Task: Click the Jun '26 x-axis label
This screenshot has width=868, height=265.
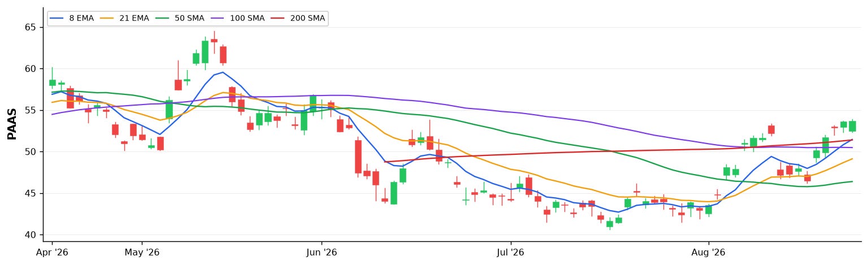Action: click(321, 253)
